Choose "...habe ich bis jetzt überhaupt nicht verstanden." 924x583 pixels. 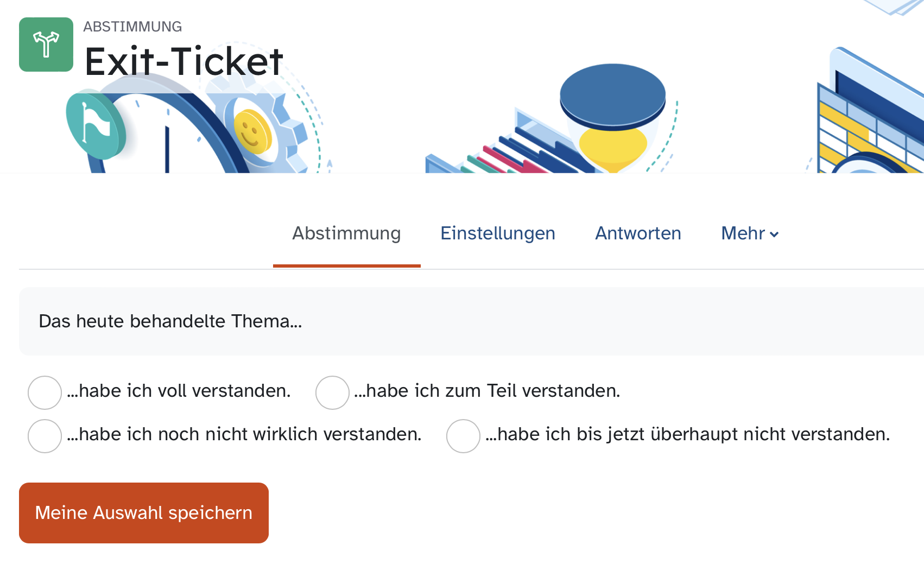(x=463, y=435)
